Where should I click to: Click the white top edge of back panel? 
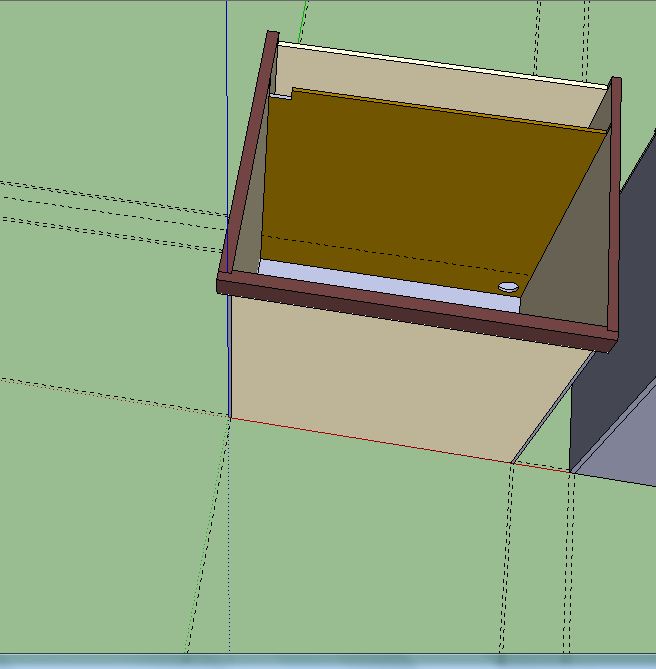coord(440,62)
